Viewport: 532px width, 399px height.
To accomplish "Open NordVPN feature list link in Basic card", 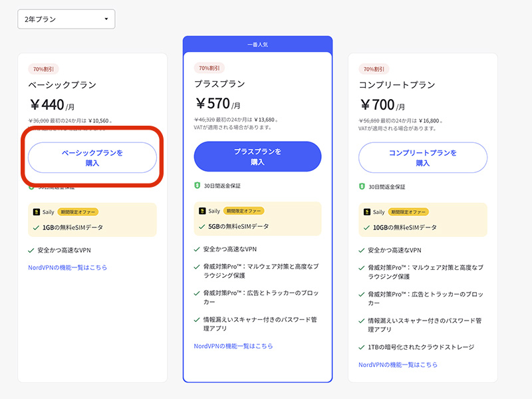I will click(x=68, y=267).
